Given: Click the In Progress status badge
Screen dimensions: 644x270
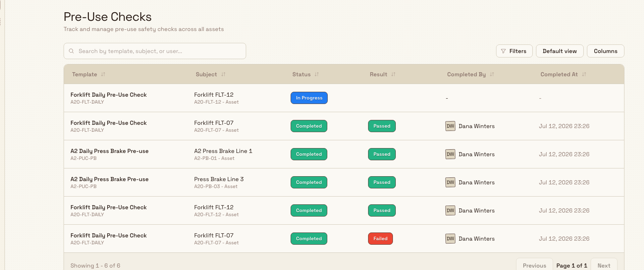Looking at the screenshot, I should click(x=309, y=98).
